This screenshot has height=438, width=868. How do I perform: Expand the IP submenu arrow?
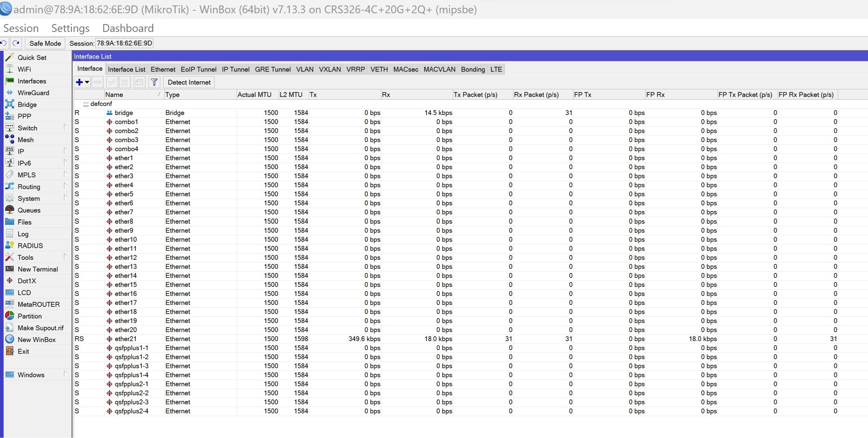pos(65,150)
